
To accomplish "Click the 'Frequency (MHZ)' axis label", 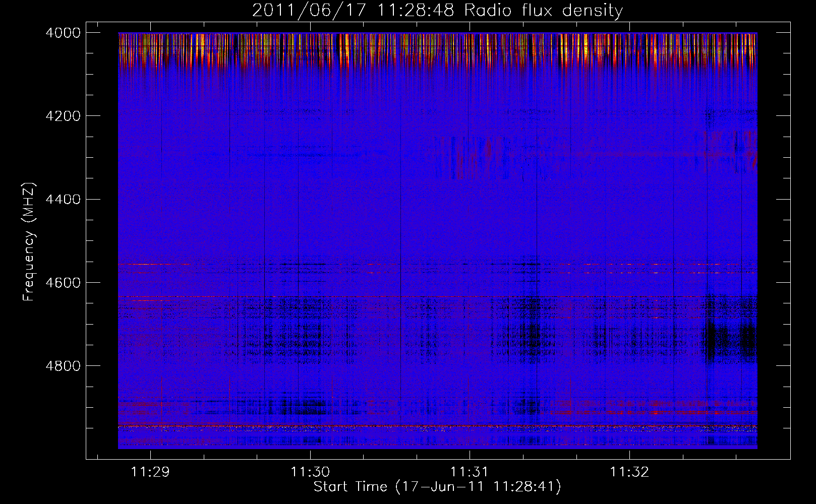I will tap(29, 242).
